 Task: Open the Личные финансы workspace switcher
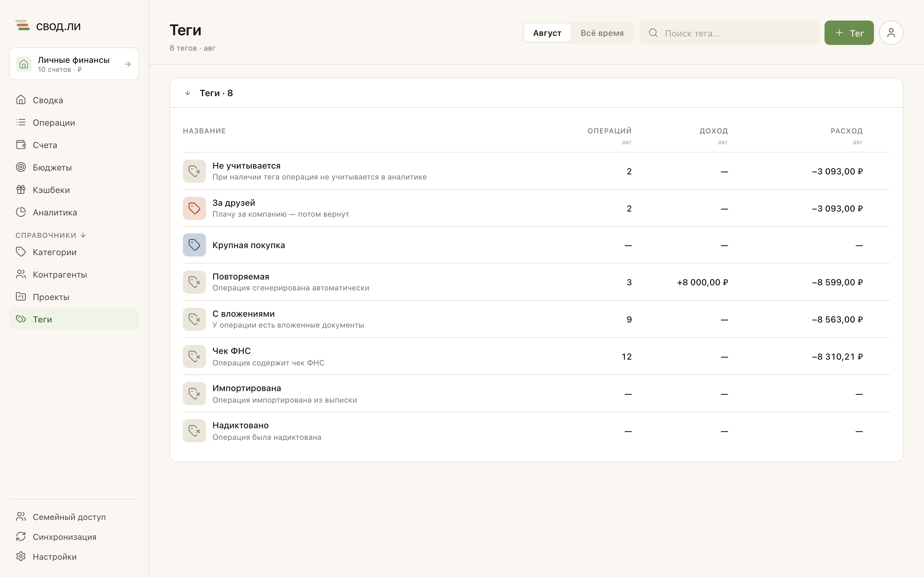coord(74,64)
